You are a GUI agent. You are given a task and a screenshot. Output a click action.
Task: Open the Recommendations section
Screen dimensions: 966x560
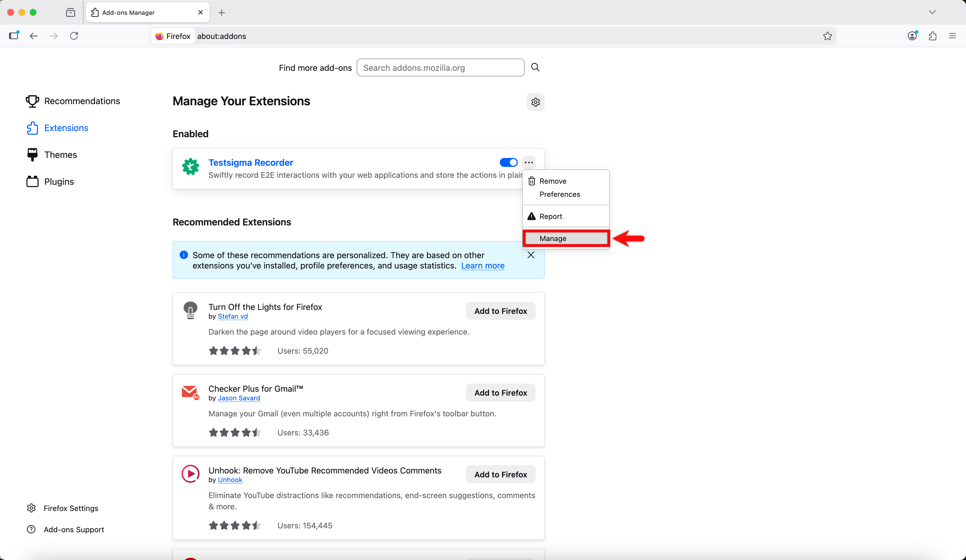(73, 101)
